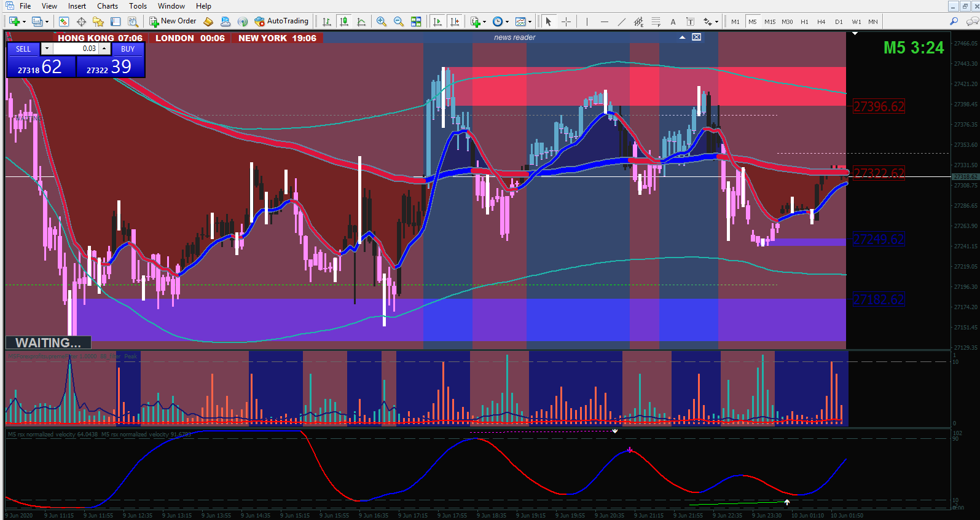This screenshot has height=520, width=980.
Task: Collapse the news reader panel arrow
Action: tap(682, 37)
